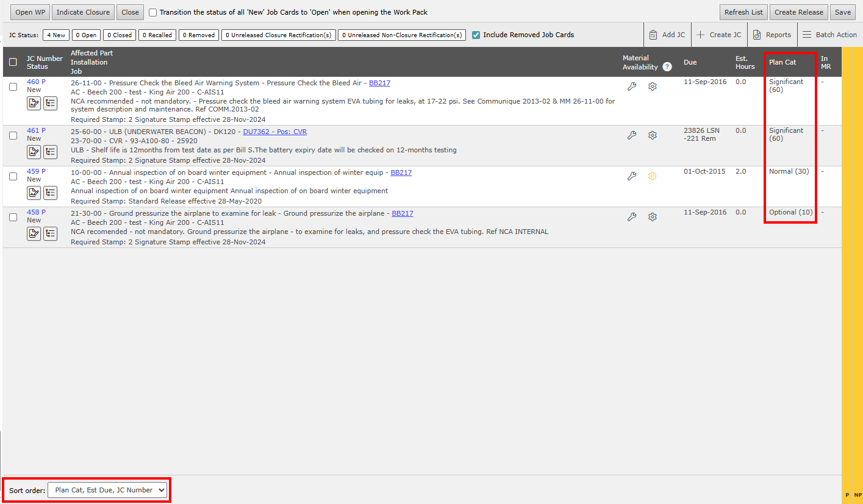Open the Batch Action menu
The height and width of the screenshot is (504, 863).
coord(829,35)
